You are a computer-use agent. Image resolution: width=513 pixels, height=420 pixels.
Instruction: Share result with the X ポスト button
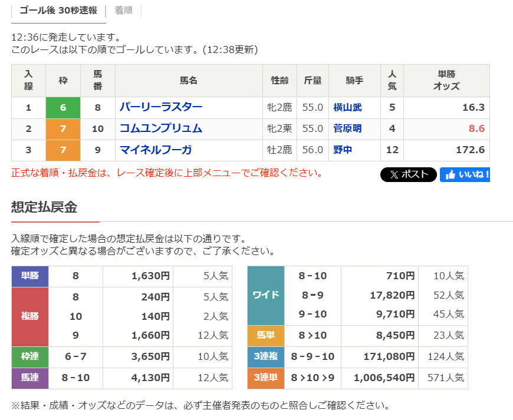408,174
